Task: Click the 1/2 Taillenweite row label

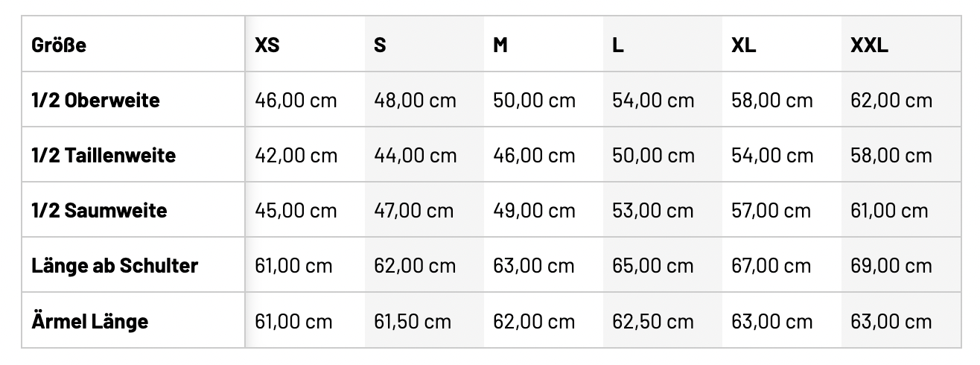Action: point(104,155)
